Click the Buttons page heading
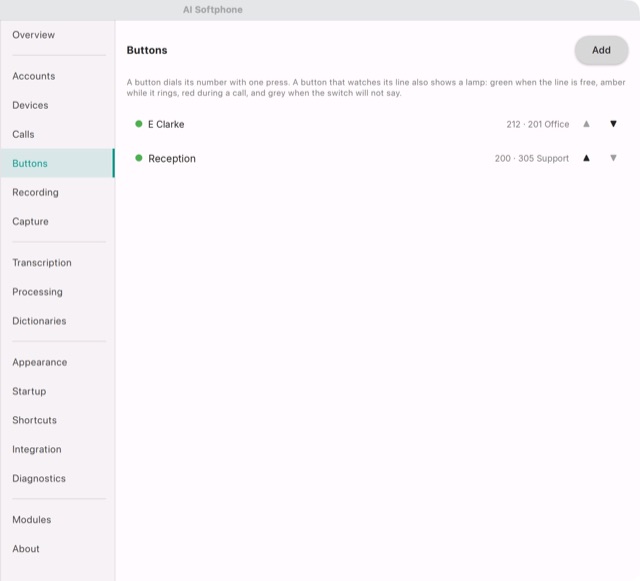 tap(147, 50)
